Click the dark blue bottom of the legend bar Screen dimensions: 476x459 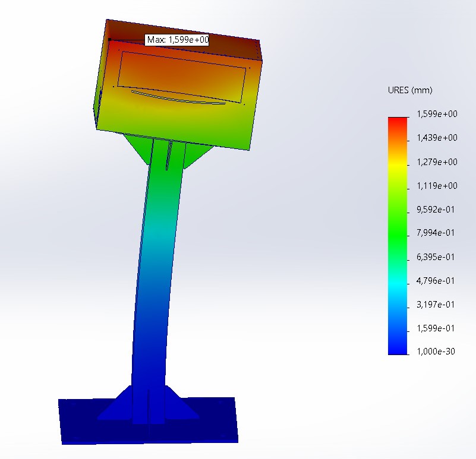(x=398, y=349)
